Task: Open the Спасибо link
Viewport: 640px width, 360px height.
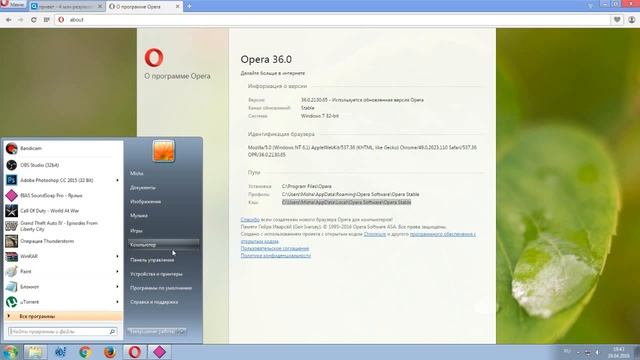Action: coord(250,220)
